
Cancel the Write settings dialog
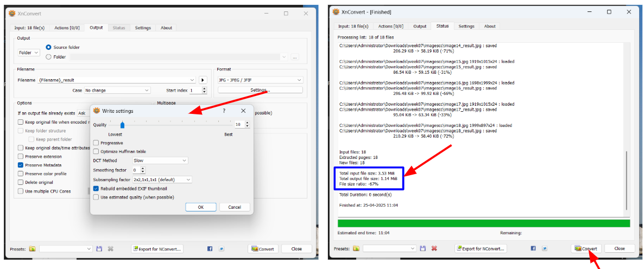(x=235, y=207)
